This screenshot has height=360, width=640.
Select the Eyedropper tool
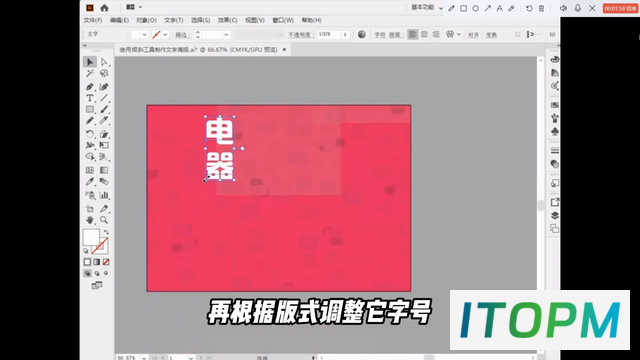point(90,182)
